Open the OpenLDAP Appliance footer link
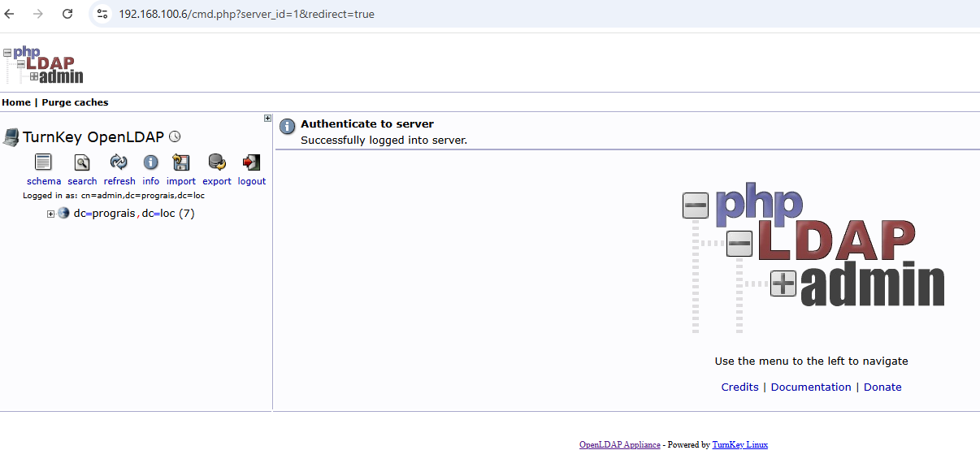980x463 pixels. pos(620,444)
